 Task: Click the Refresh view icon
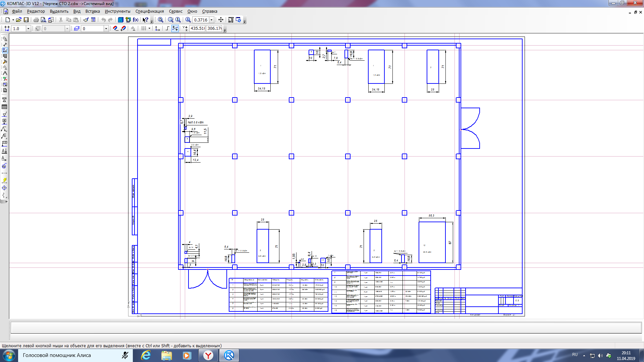(x=238, y=20)
